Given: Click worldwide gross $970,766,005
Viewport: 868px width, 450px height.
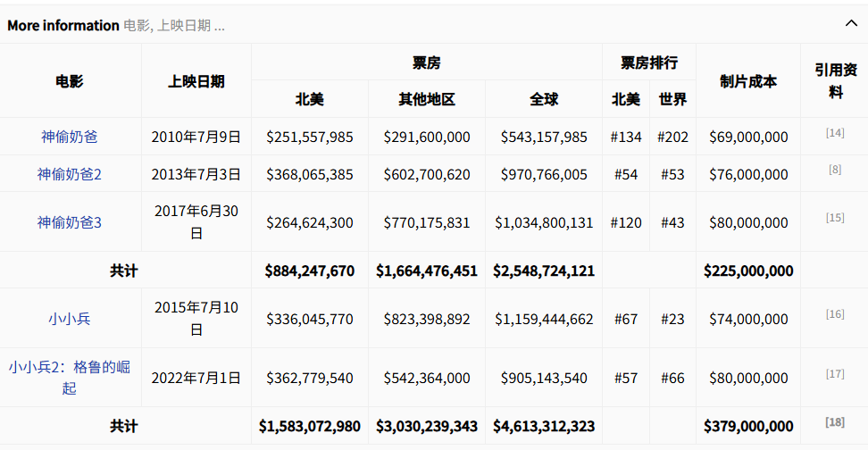Looking at the screenshot, I should click(544, 175).
